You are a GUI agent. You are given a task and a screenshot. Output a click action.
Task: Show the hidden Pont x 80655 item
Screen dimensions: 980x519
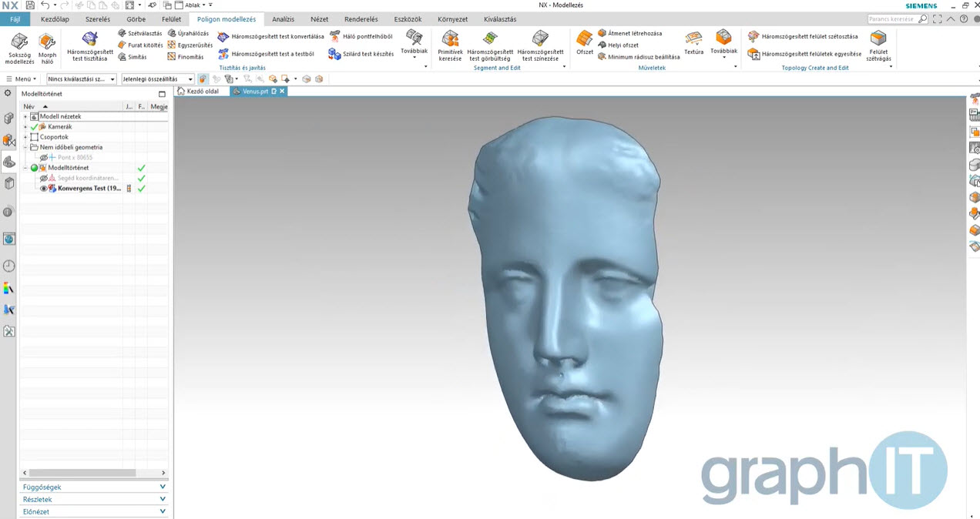coord(44,158)
